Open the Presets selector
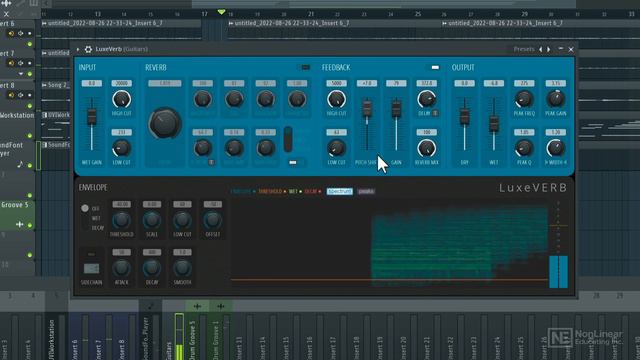 tap(524, 49)
